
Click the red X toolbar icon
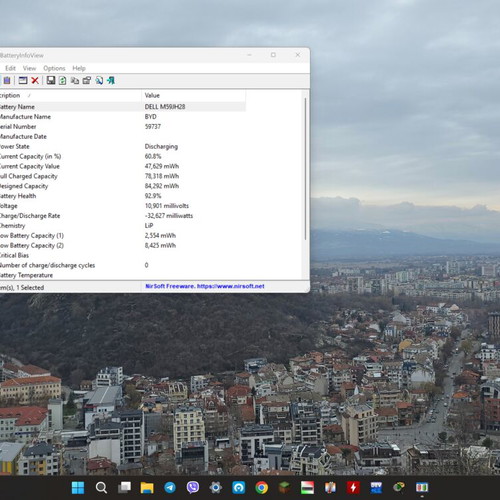coord(35,80)
